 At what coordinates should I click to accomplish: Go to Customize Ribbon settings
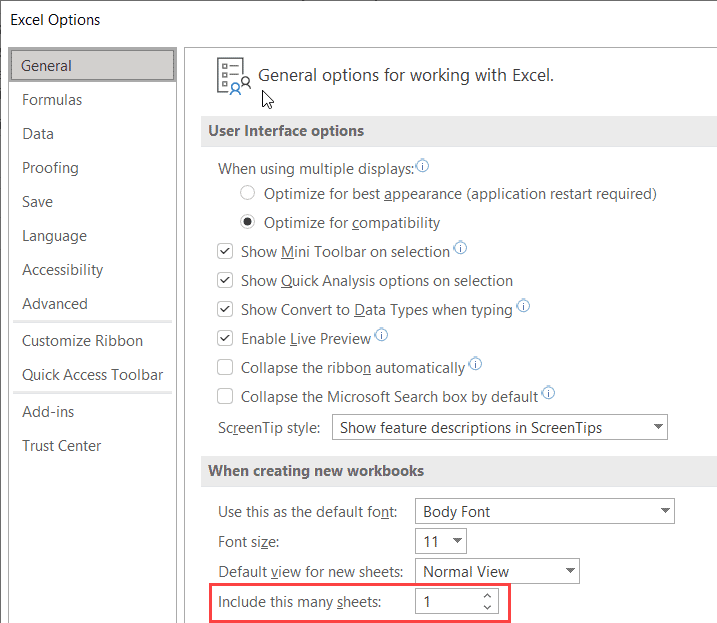[82, 341]
